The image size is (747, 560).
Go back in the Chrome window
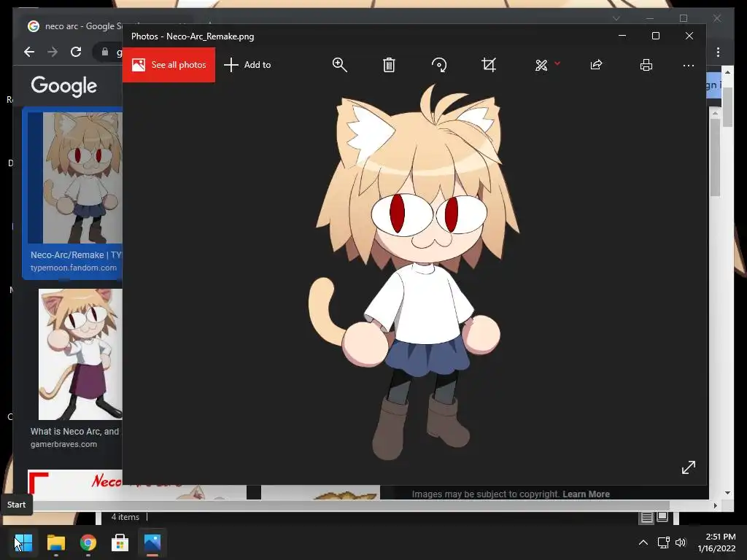point(29,52)
